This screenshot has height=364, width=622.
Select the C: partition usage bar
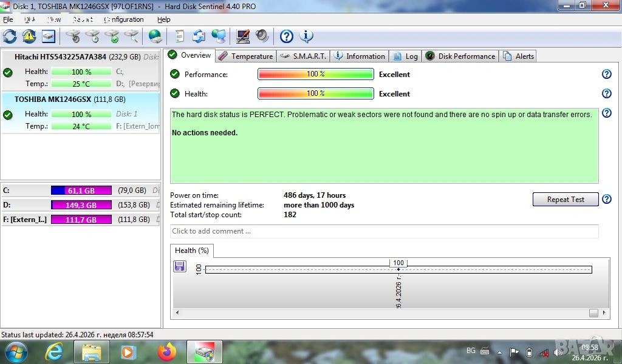[81, 190]
